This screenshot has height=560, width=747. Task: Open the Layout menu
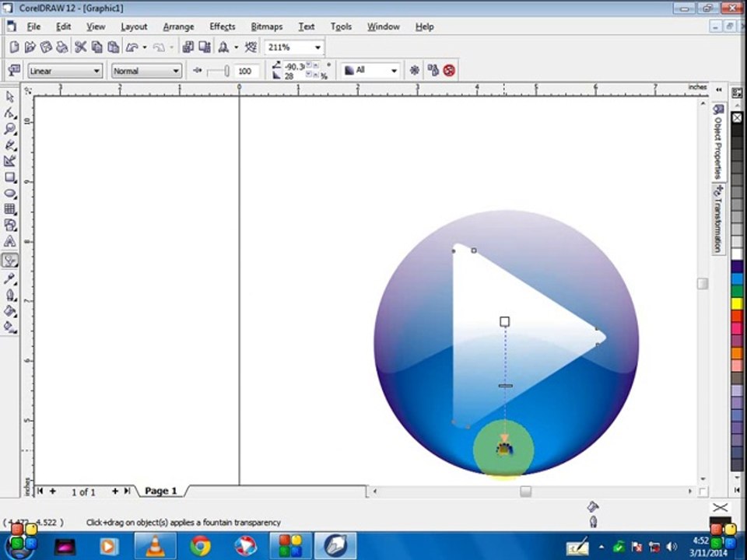[x=134, y=26]
